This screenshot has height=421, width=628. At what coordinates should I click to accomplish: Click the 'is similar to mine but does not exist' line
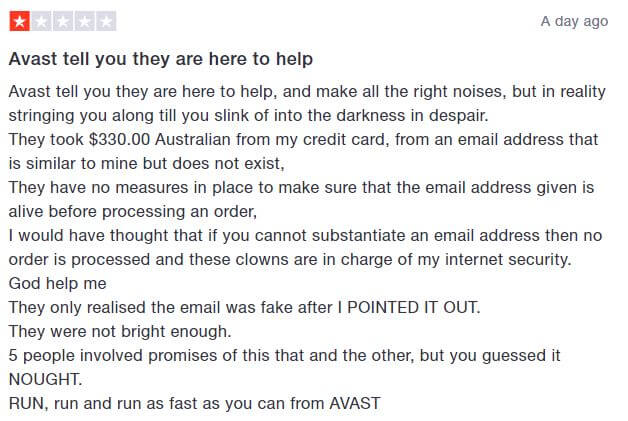click(x=147, y=163)
